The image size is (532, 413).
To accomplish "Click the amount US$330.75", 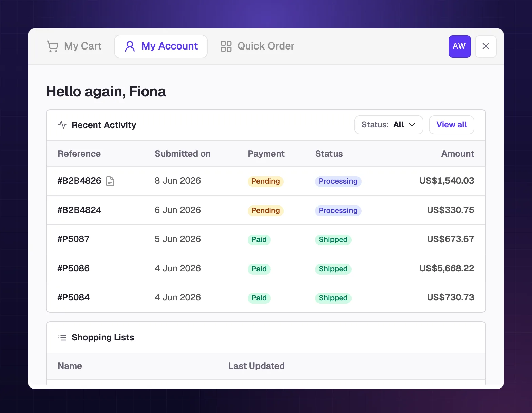I will tap(451, 210).
